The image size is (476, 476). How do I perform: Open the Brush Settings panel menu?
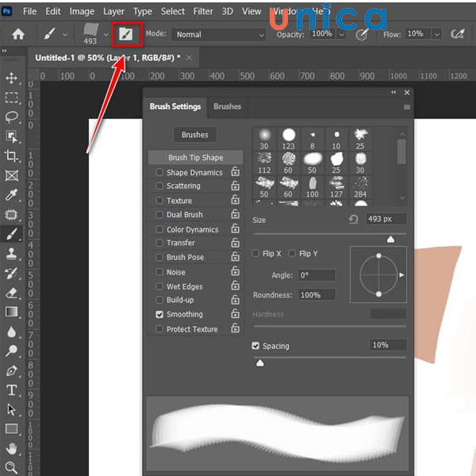[407, 107]
